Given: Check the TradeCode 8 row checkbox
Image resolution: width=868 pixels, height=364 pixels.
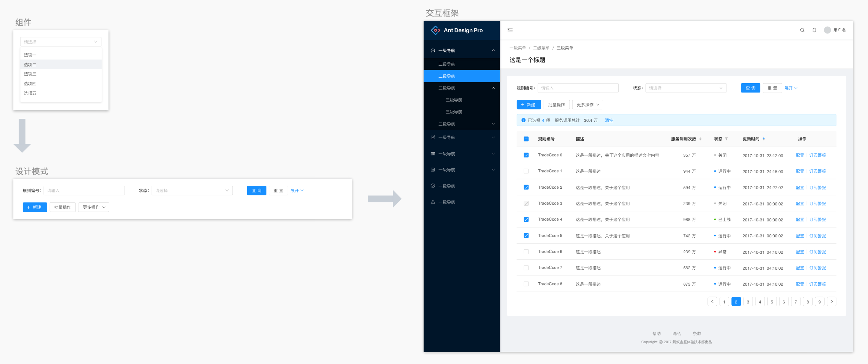Looking at the screenshot, I should pyautogui.click(x=526, y=284).
